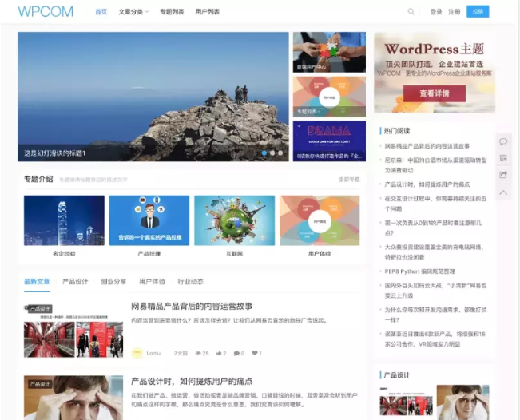Open the Lomu author name link
The height and width of the screenshot is (420, 520).
(153, 354)
